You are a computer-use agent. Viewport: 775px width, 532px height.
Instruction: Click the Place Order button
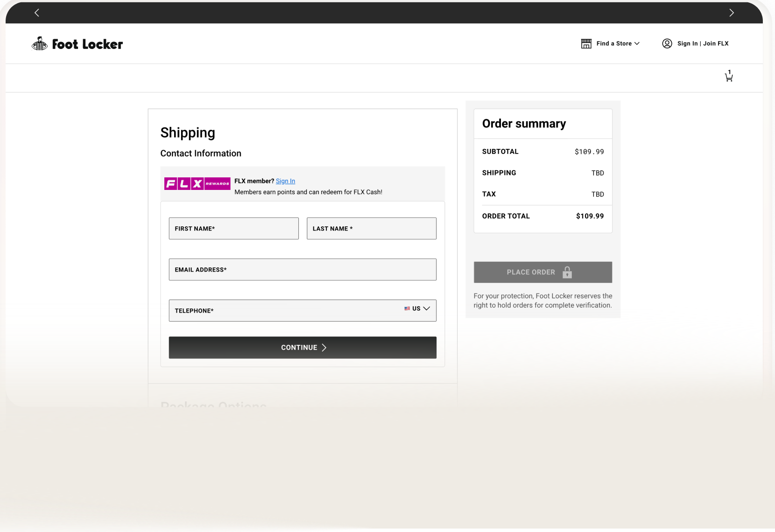[x=531, y=272]
